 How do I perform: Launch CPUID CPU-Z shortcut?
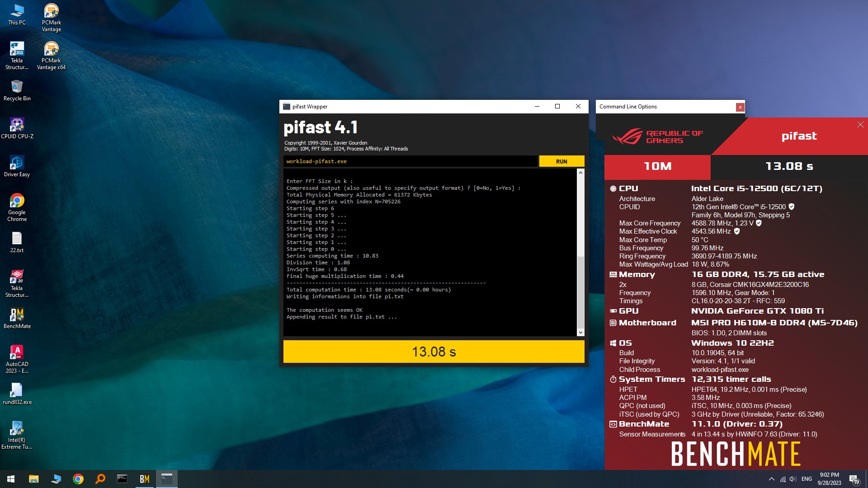click(17, 128)
